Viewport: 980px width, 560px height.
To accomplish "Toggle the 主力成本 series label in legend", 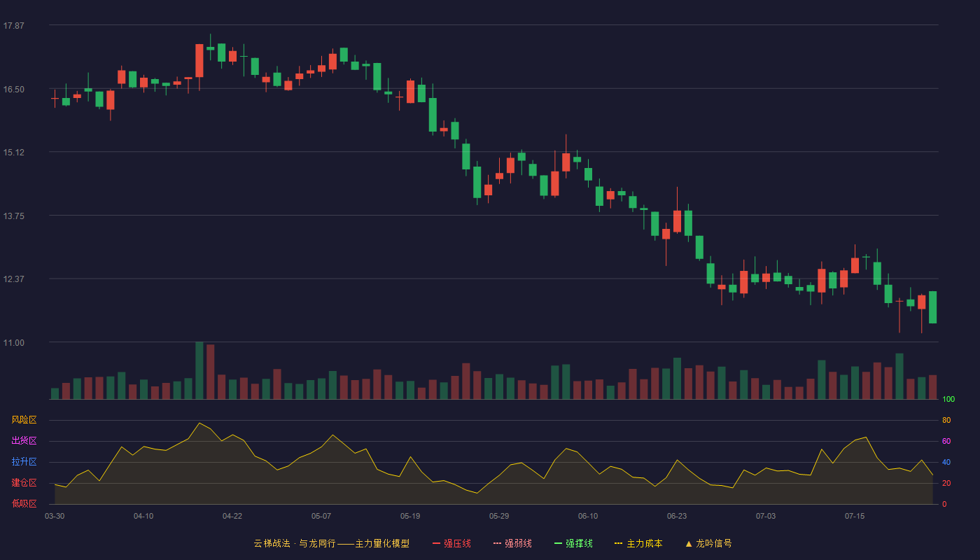I will [x=644, y=543].
